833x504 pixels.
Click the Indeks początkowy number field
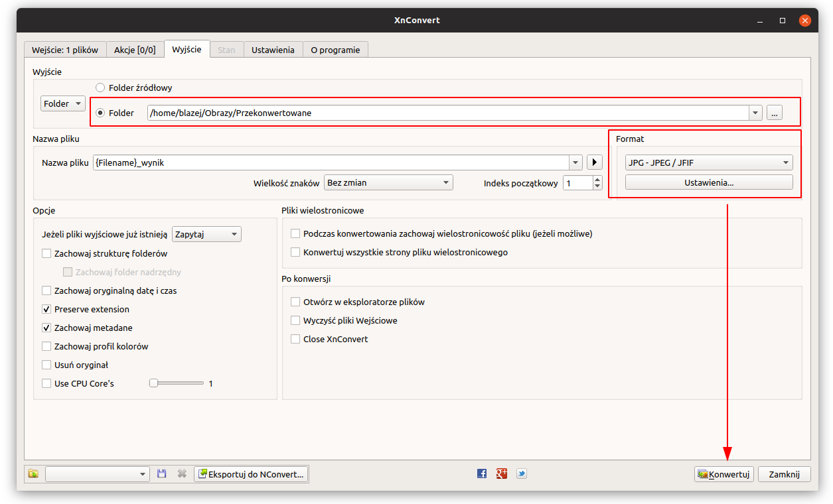[577, 183]
